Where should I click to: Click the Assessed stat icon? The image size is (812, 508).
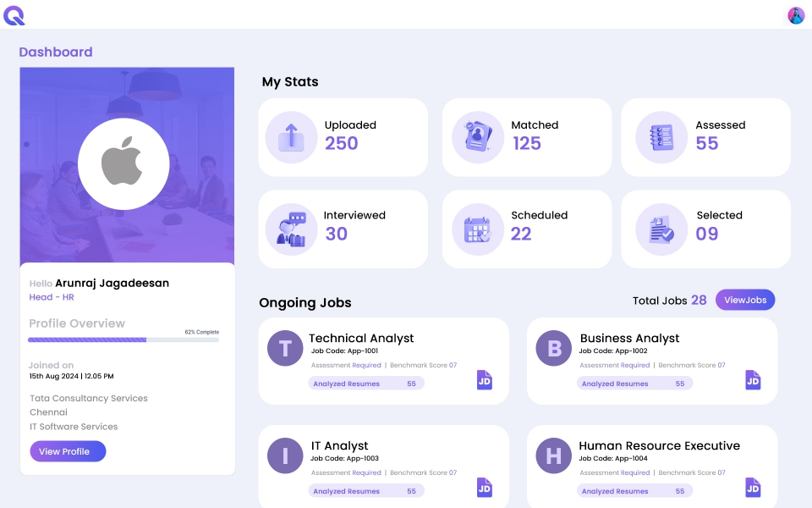[661, 135]
